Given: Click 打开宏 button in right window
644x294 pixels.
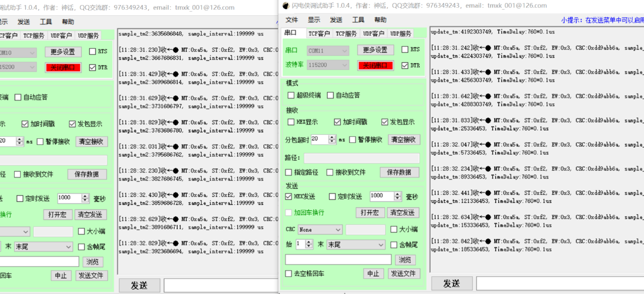Looking at the screenshot, I should (x=370, y=212).
